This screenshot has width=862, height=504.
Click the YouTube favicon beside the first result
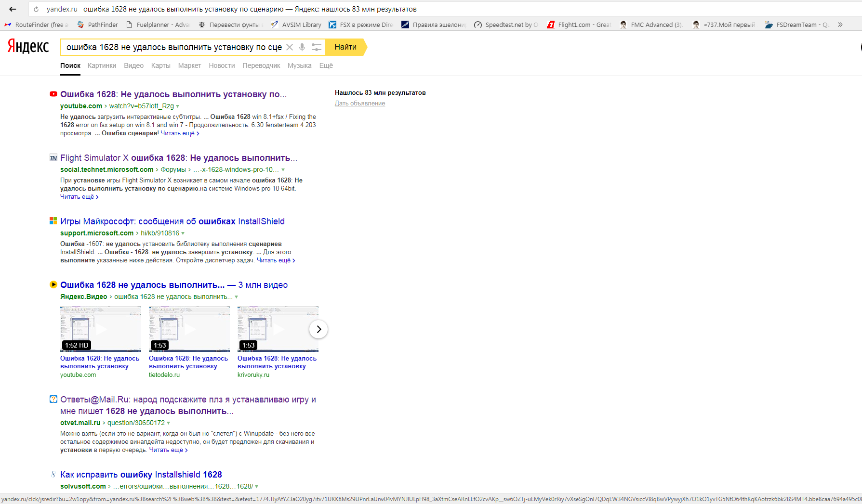53,94
